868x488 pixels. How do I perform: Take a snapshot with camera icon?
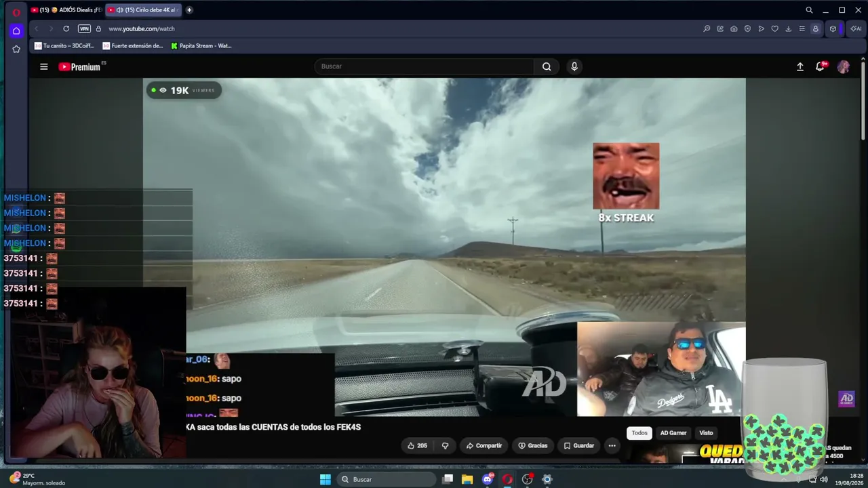[734, 28]
